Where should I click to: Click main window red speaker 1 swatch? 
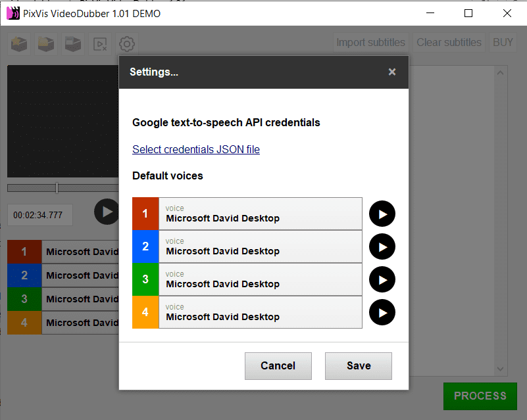tap(24, 252)
